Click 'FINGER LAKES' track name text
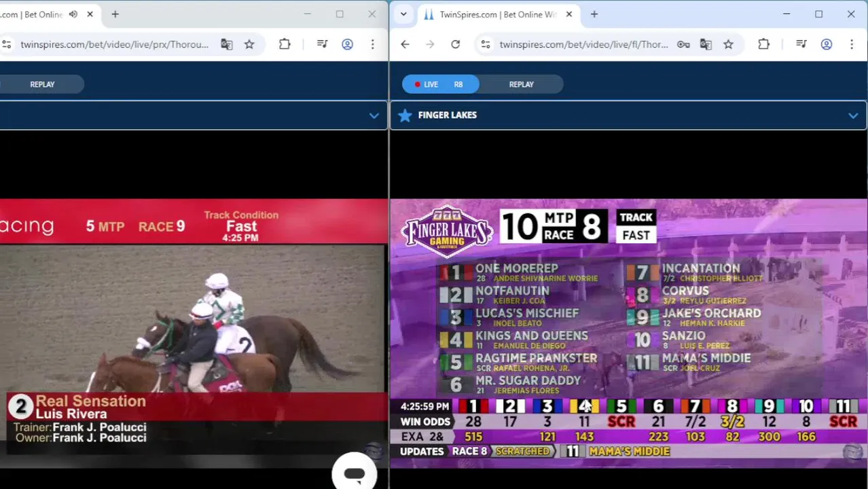Image resolution: width=868 pixels, height=489 pixels. click(448, 115)
